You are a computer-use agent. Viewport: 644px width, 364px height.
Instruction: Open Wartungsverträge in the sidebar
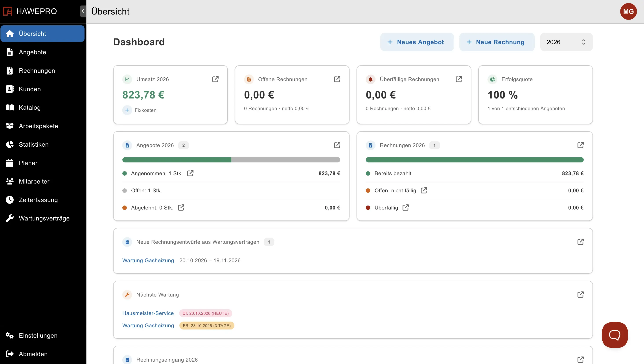click(x=42, y=218)
